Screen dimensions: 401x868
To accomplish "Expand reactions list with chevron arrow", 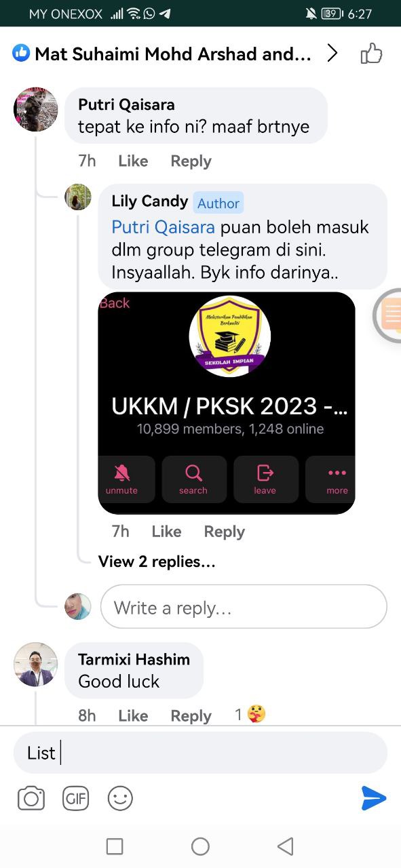I will tap(332, 54).
